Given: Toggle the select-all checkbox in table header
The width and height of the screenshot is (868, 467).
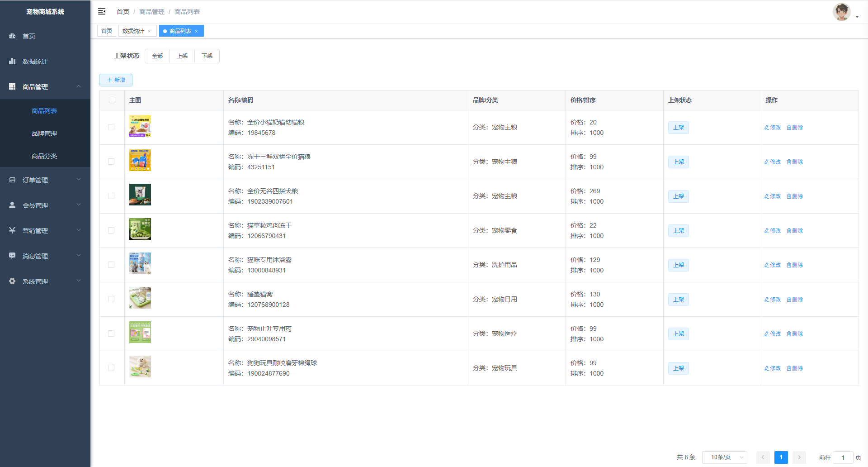Looking at the screenshot, I should tap(112, 100).
